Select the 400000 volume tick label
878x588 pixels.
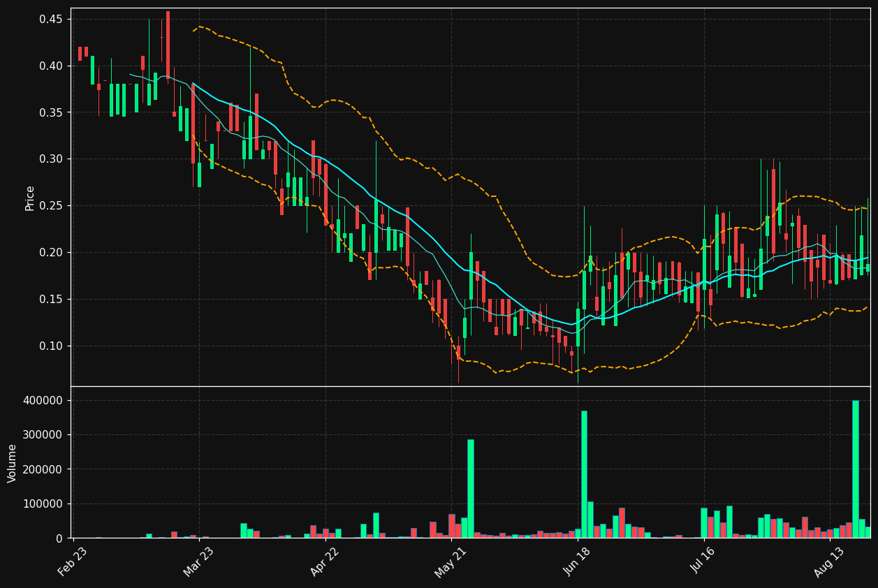pos(43,401)
